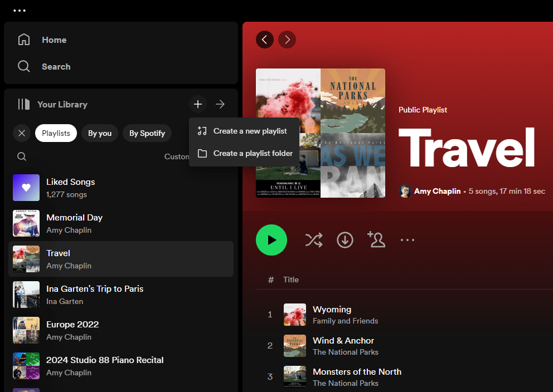This screenshot has width=553, height=392.
Task: Click Monsters of the North album art
Action: click(295, 377)
